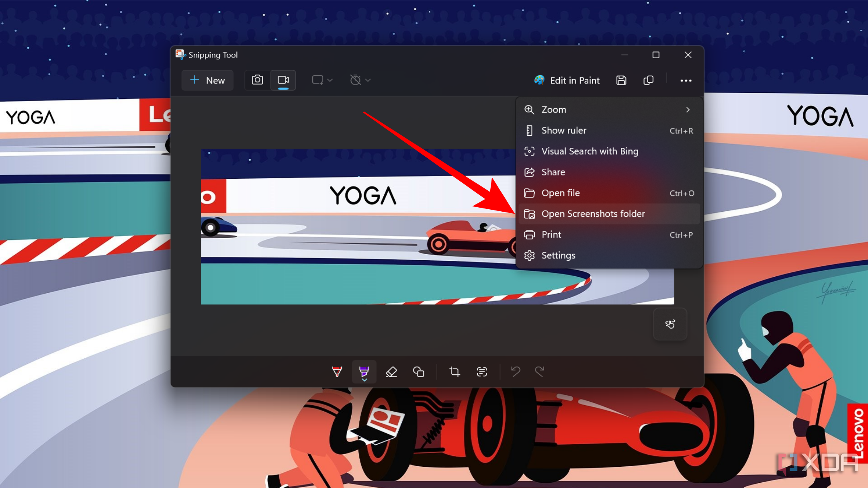Select the Print menu item
Image resolution: width=868 pixels, height=488 pixels.
pos(551,234)
